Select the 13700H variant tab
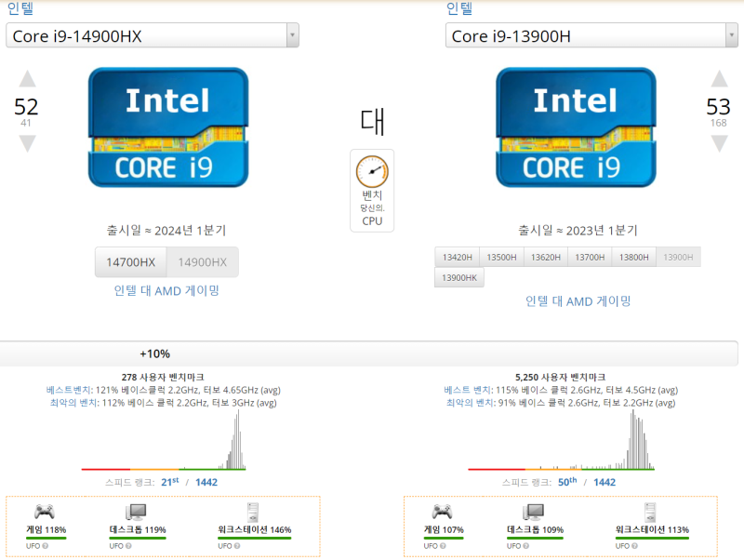This screenshot has height=560, width=744. pyautogui.click(x=590, y=258)
